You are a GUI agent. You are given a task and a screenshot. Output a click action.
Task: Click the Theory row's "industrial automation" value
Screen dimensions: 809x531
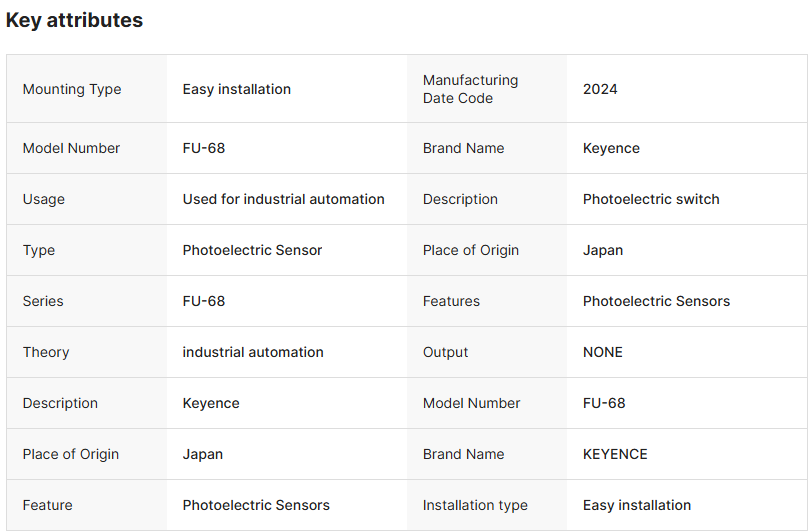253,352
